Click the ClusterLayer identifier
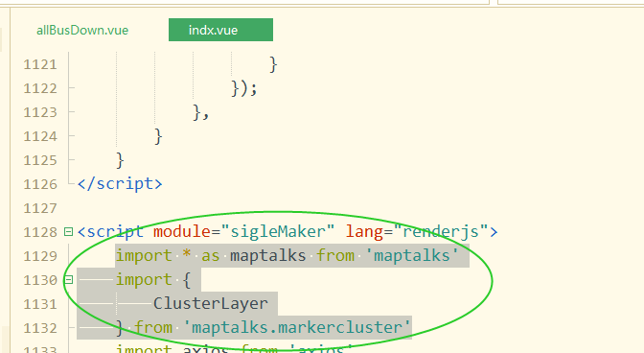The image size is (644, 353). pos(210,304)
